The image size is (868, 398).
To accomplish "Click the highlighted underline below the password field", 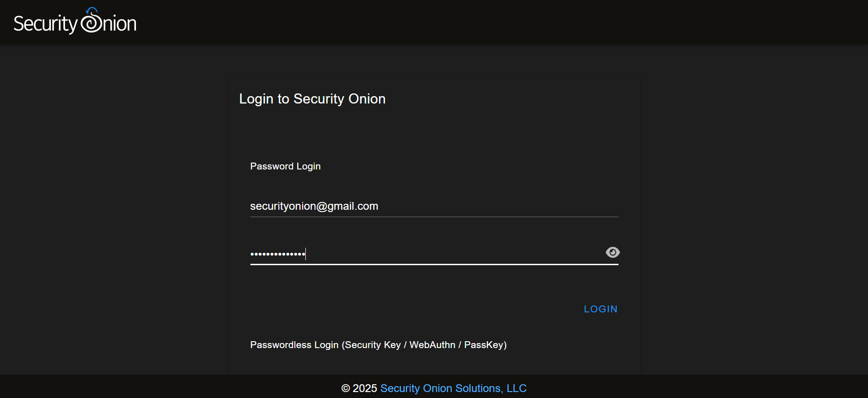I will pos(434,264).
